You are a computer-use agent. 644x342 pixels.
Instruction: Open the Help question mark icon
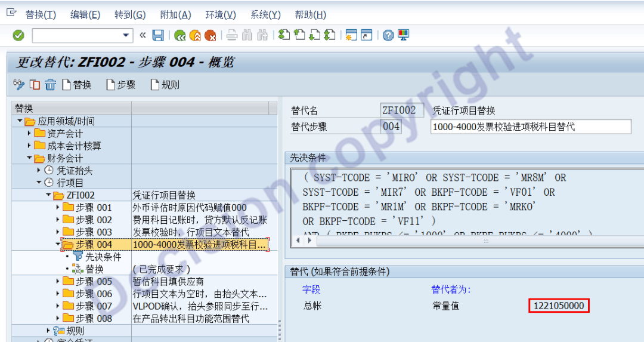pyautogui.click(x=388, y=35)
